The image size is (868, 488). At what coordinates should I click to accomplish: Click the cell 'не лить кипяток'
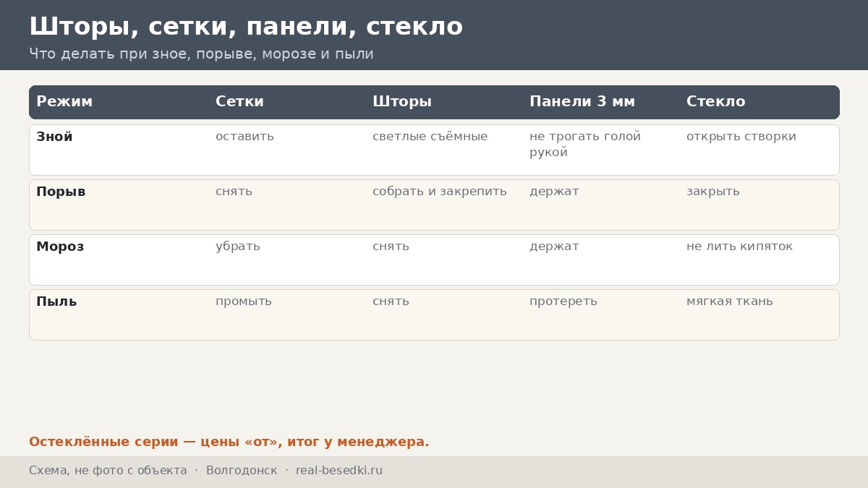(739, 247)
